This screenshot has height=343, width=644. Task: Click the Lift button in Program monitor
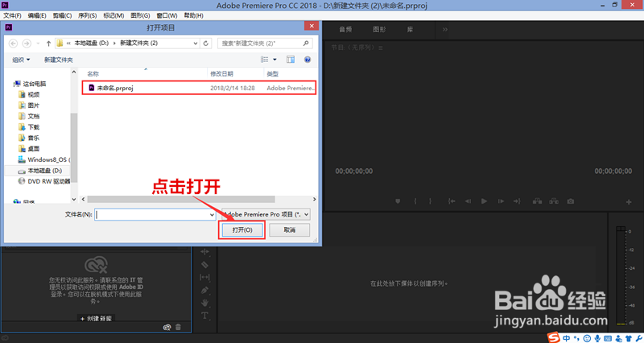pyautogui.click(x=537, y=201)
